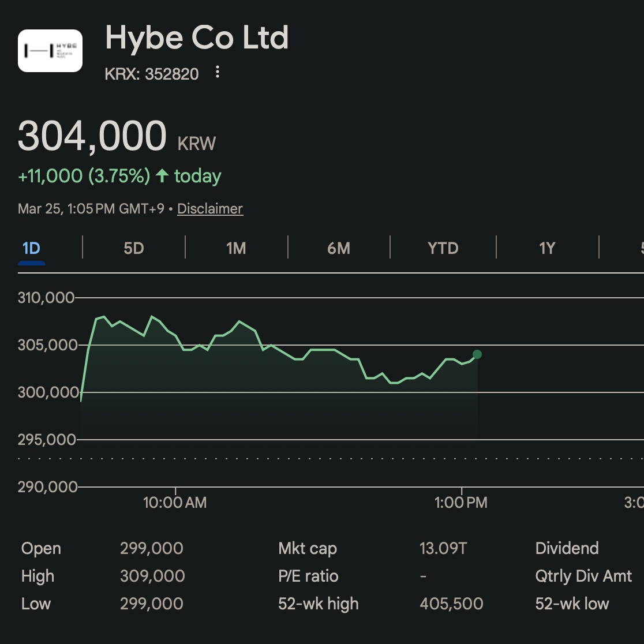644x644 pixels.
Task: Click the 295,000 axis label
Action: click(x=47, y=440)
